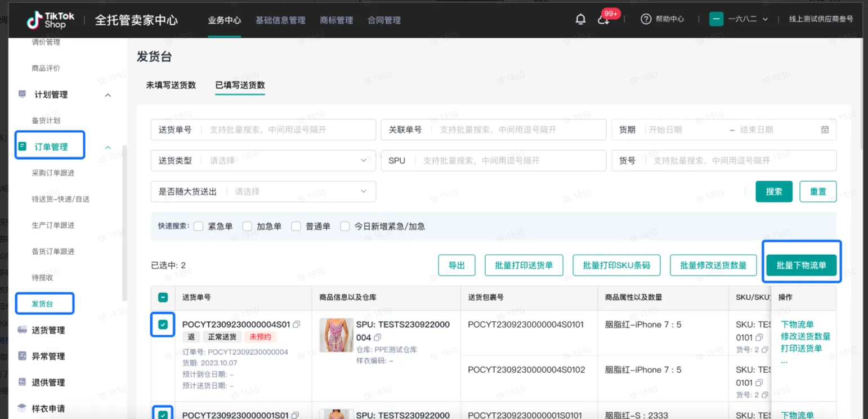Collapse the 计划管理 section chevron

(108, 95)
